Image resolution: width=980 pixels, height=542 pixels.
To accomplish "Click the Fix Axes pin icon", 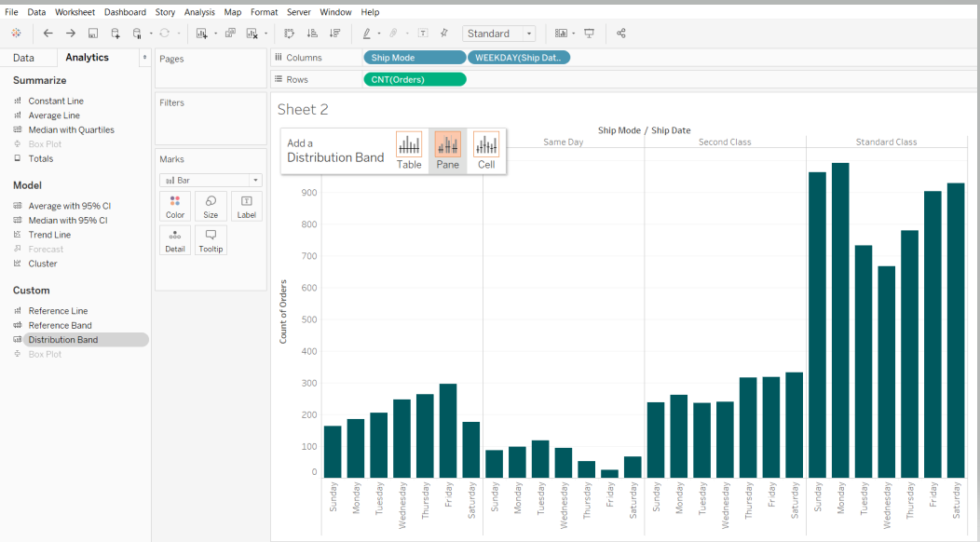I will click(x=444, y=34).
